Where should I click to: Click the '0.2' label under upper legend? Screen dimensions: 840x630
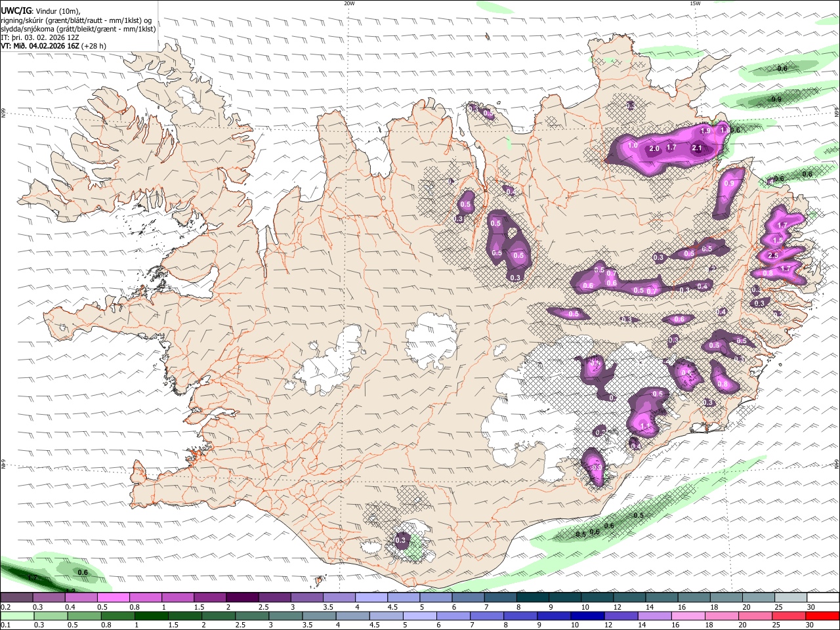coord(6,607)
